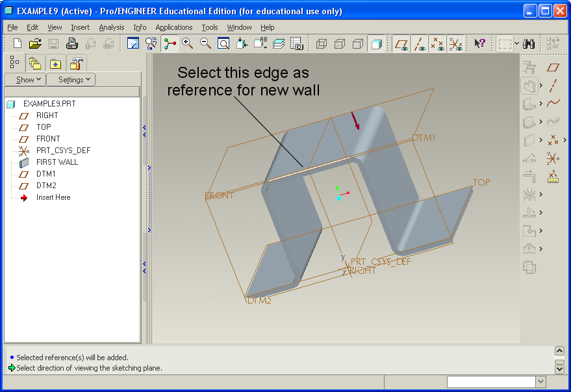Click the Print icon in toolbar
571x392 pixels.
point(72,43)
